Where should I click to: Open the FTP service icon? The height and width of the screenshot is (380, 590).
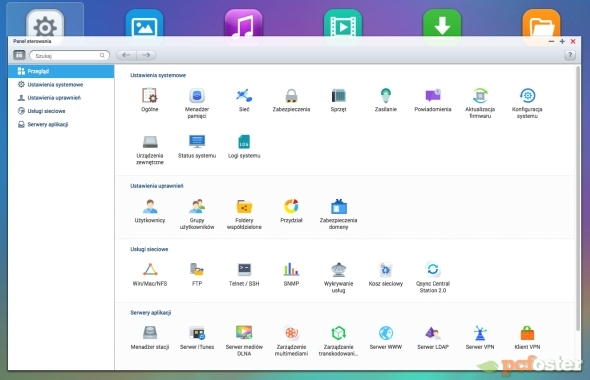click(197, 270)
